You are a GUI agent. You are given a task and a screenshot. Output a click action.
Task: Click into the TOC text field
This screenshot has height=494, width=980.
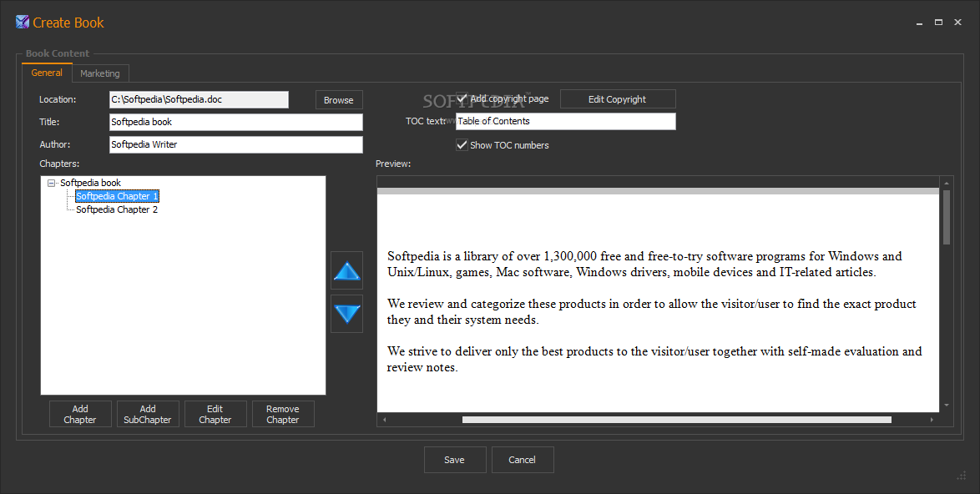(x=566, y=121)
